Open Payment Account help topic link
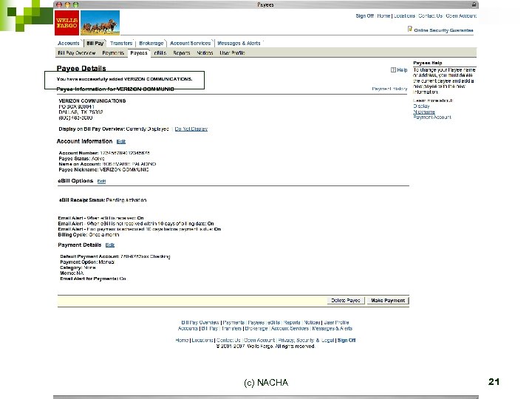 [432, 117]
